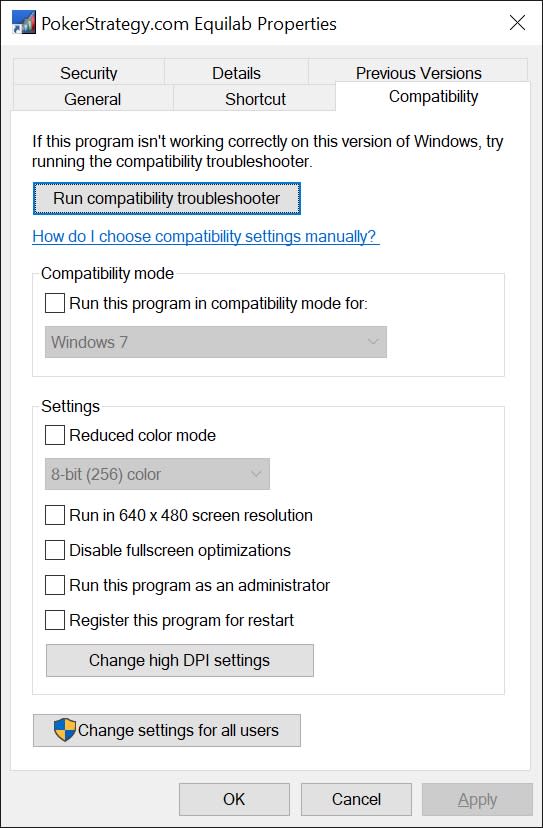Image resolution: width=543 pixels, height=828 pixels.
Task: Tick Disable fullscreen optimizations checkbox
Action: (x=55, y=550)
